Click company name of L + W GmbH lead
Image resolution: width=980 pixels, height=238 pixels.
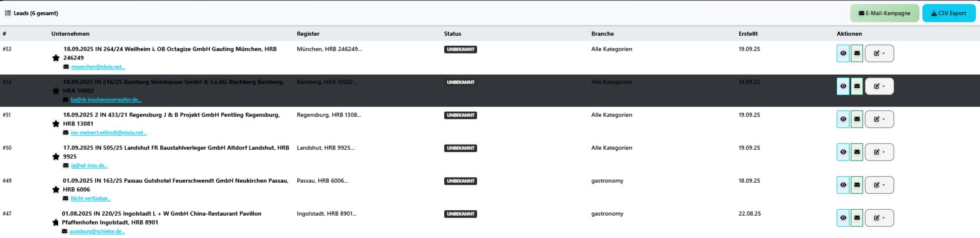point(162,218)
